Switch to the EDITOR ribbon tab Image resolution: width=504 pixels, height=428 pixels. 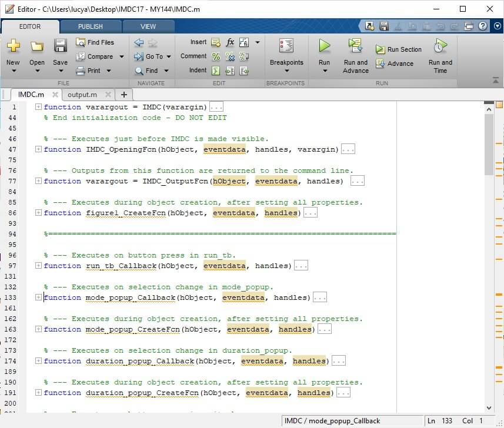pos(30,26)
